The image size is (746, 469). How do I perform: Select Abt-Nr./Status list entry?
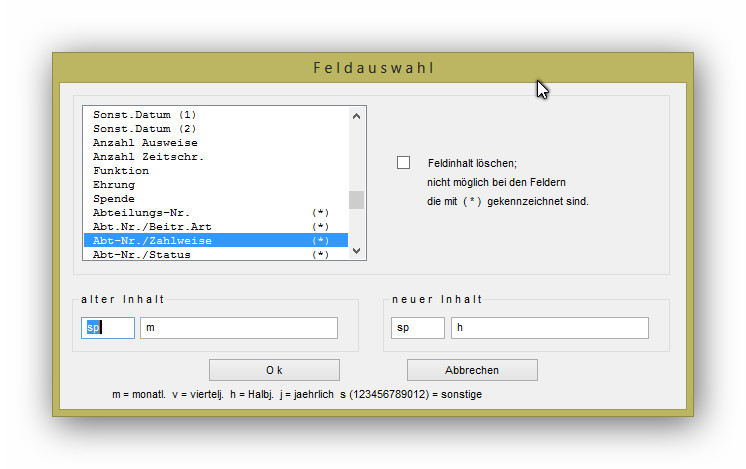coord(141,254)
